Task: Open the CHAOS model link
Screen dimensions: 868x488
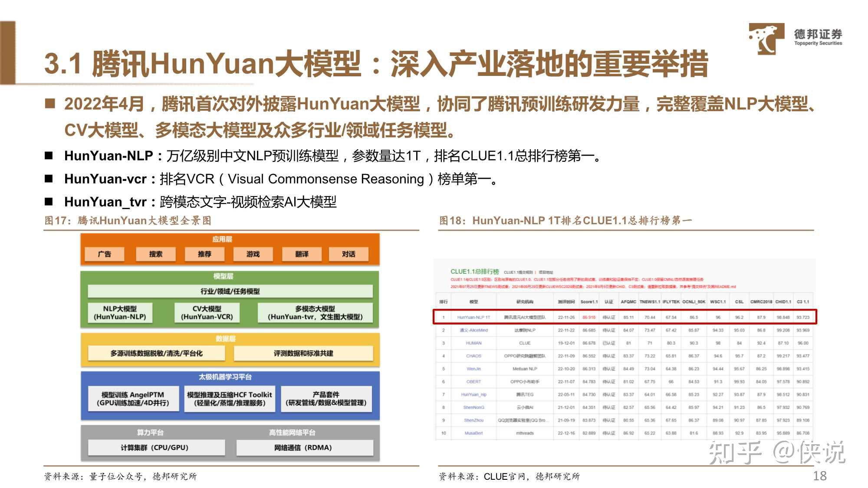Action: [473, 356]
